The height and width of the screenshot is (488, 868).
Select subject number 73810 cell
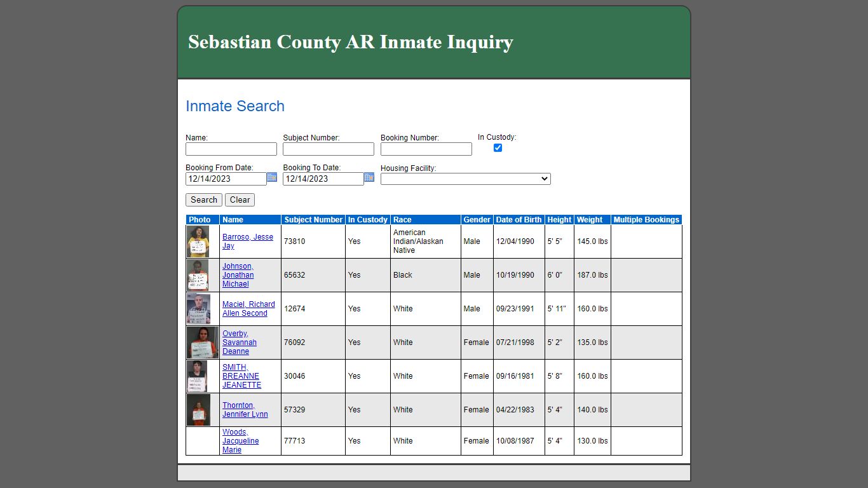coord(313,241)
